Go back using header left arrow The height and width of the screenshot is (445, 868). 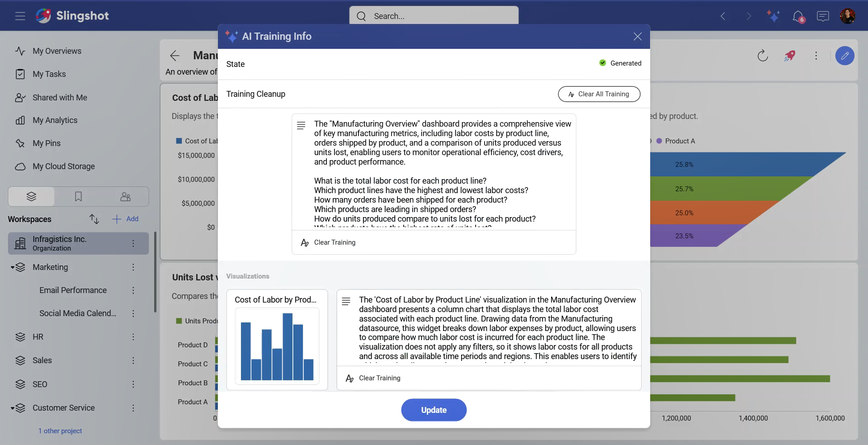point(723,16)
